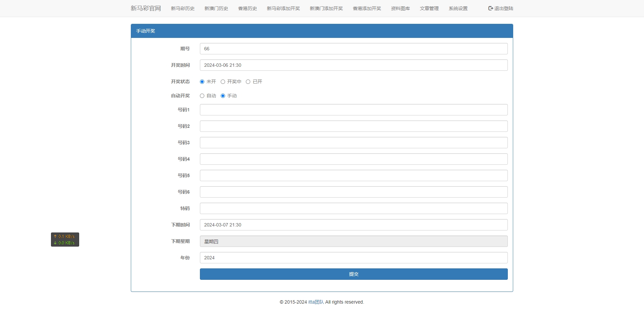Navigate to 文章管理 article management
Image resolution: width=644 pixels, height=312 pixels.
pyautogui.click(x=429, y=8)
